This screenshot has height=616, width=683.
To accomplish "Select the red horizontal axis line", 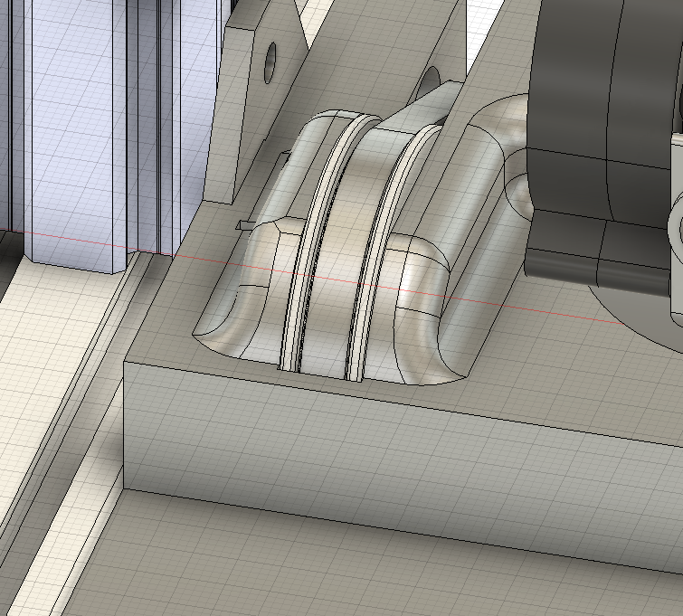I will point(181,258).
